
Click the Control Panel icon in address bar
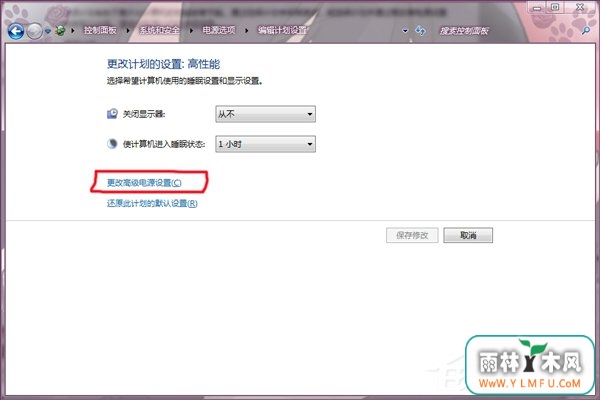60,30
